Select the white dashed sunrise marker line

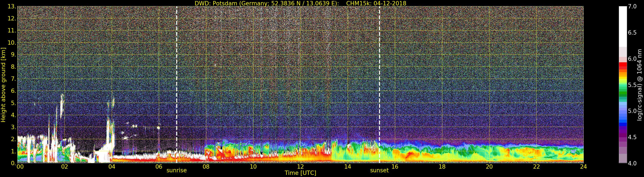176,85
